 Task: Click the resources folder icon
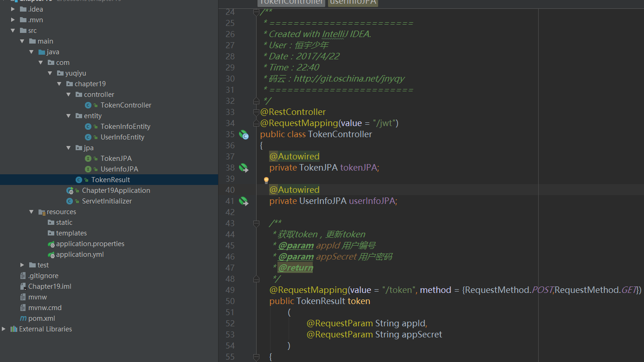pyautogui.click(x=42, y=212)
